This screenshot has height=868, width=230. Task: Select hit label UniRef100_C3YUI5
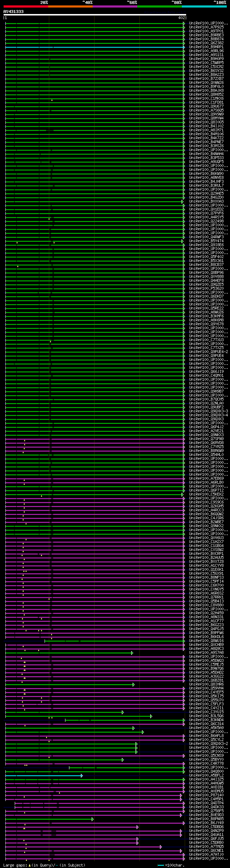point(206,712)
